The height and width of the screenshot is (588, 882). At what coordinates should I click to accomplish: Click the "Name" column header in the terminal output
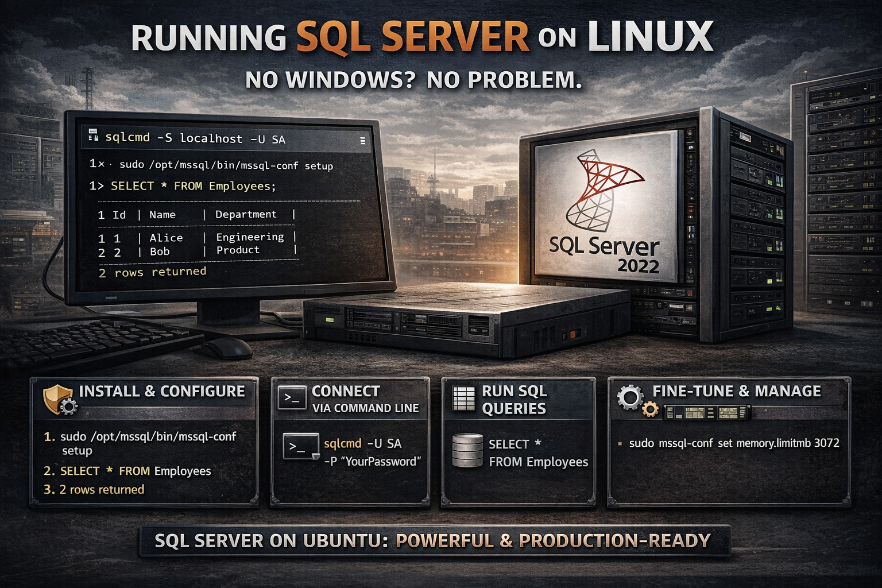pos(163,215)
